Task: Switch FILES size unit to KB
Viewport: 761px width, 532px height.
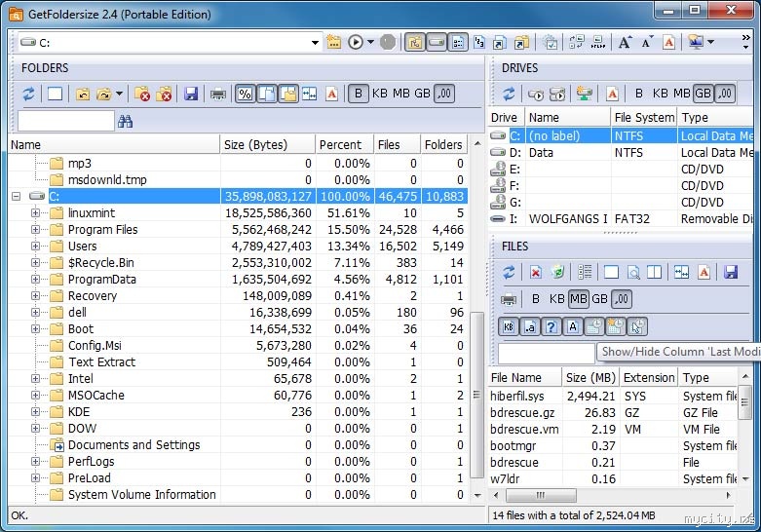Action: pyautogui.click(x=556, y=299)
